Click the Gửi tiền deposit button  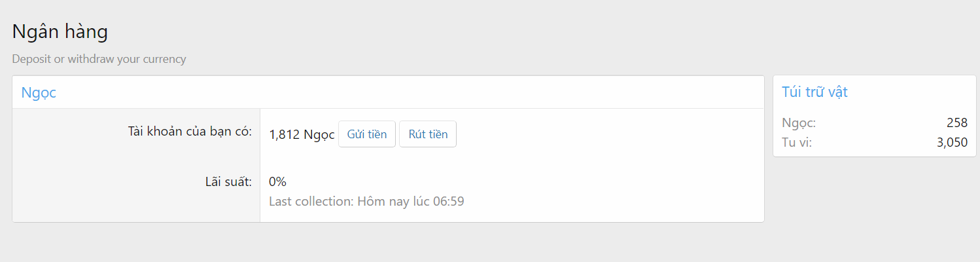pyautogui.click(x=366, y=134)
